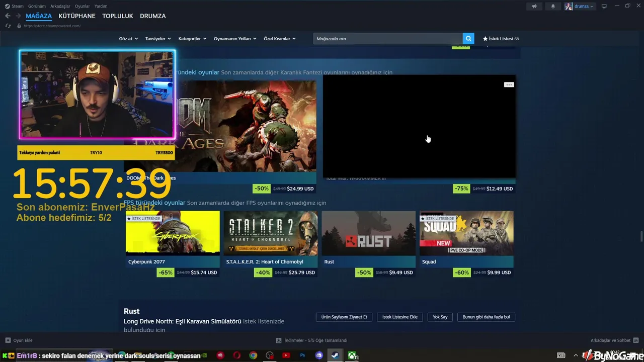Open Discord icon in taskbar
Image resolution: width=644 pixels, height=362 pixels.
click(x=319, y=355)
